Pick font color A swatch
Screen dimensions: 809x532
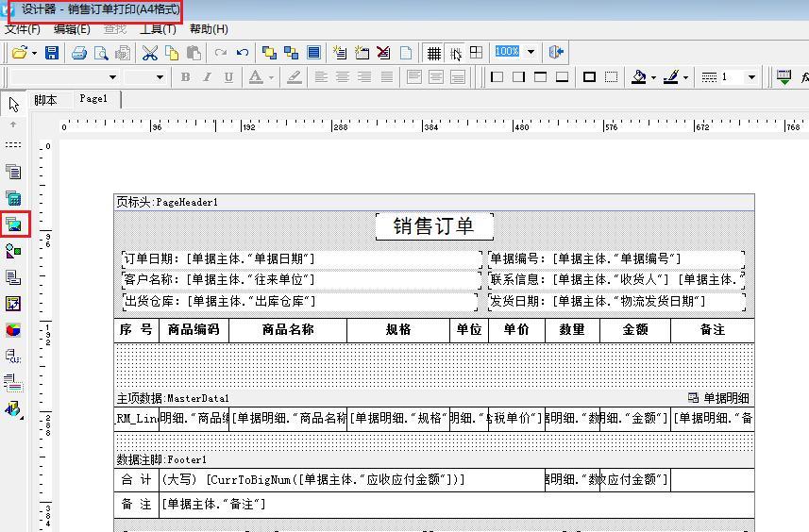click(256, 77)
